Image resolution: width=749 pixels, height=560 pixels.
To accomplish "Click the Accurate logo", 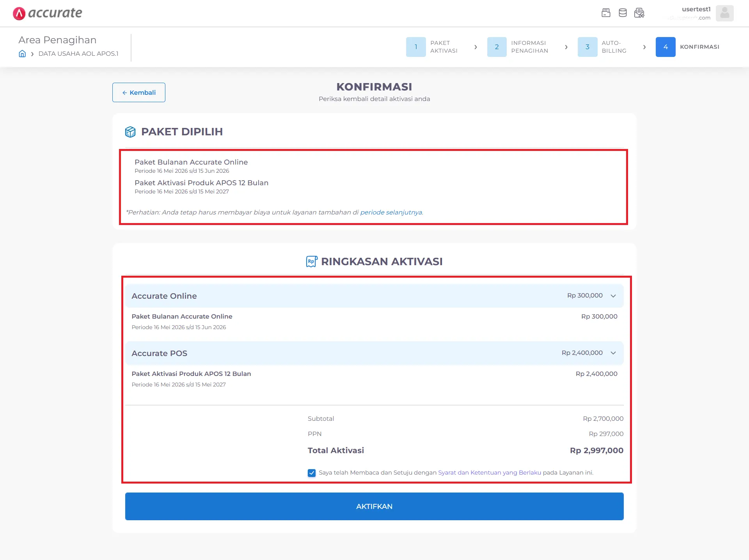I will [47, 13].
